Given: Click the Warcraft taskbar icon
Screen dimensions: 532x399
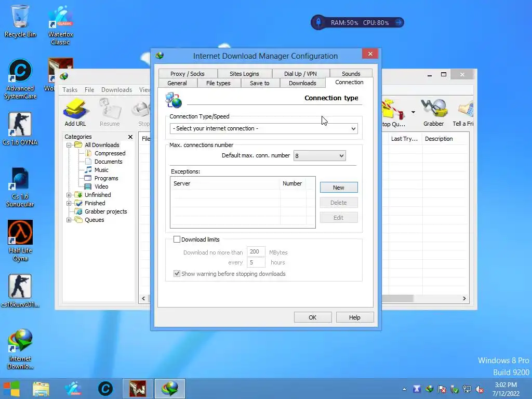Looking at the screenshot, I should pyautogui.click(x=137, y=389).
